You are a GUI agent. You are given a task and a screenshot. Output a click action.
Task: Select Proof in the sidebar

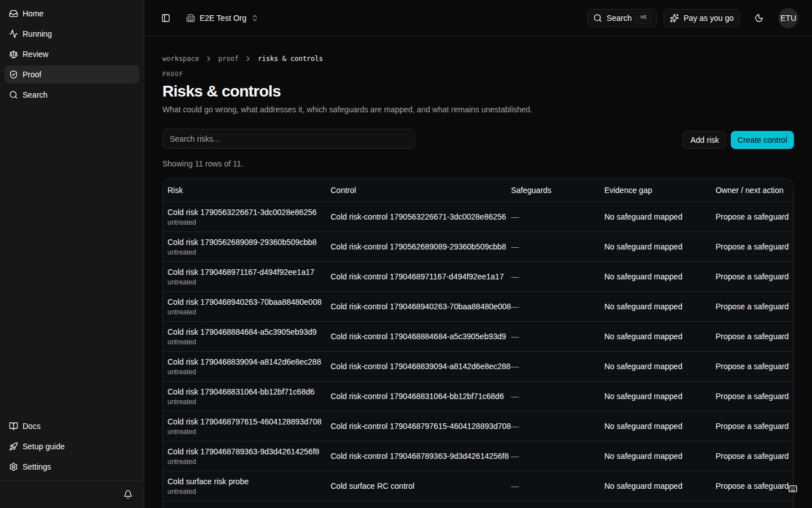(x=72, y=75)
